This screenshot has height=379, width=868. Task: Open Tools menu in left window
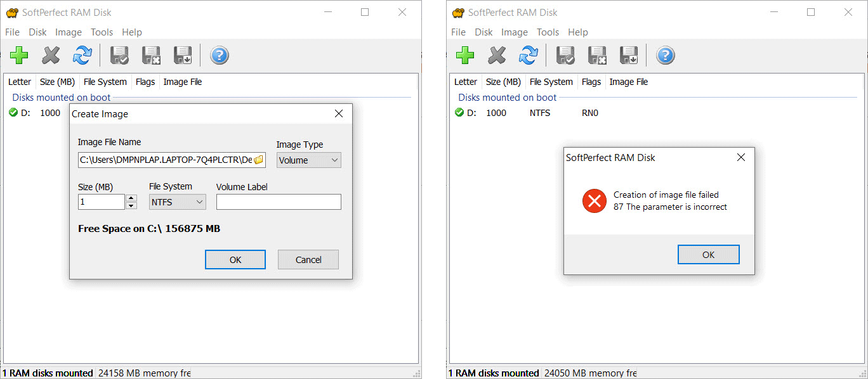pos(102,32)
